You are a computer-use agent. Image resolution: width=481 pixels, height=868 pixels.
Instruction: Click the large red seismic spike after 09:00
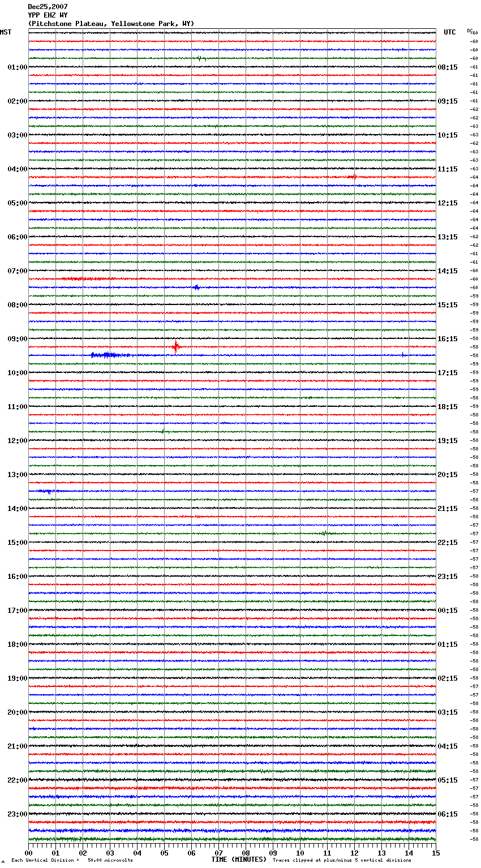coord(177,346)
